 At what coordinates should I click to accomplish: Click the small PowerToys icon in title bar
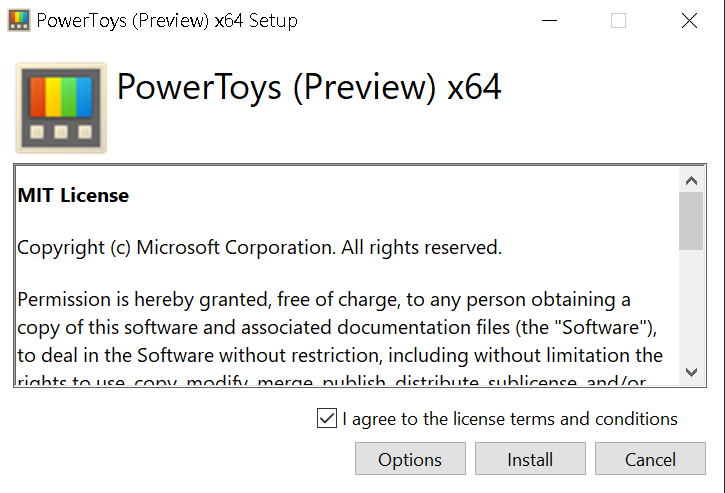pos(19,20)
